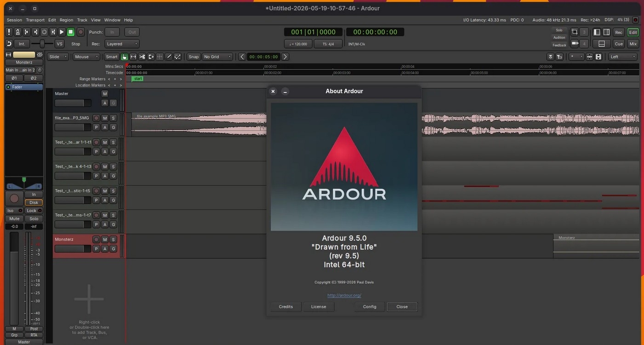Click Config in About Ardour dialog
Screen dimensions: 644x345
(x=370, y=307)
